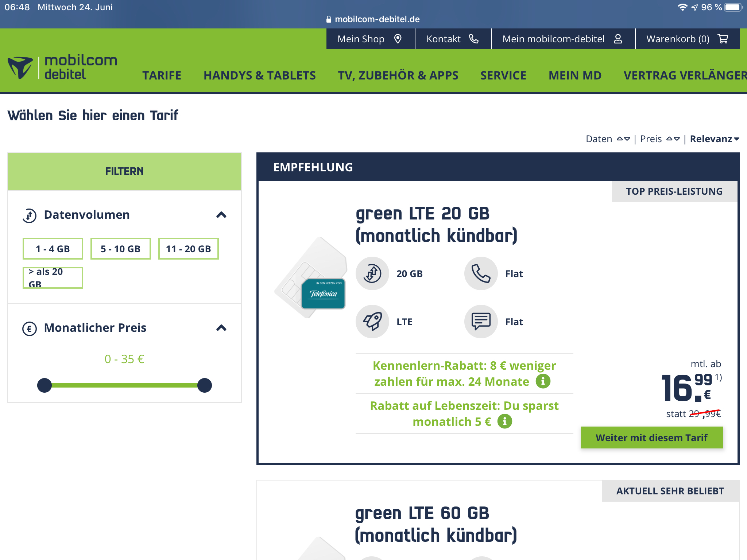Toggle the 5 - 10 GB filter

121,249
